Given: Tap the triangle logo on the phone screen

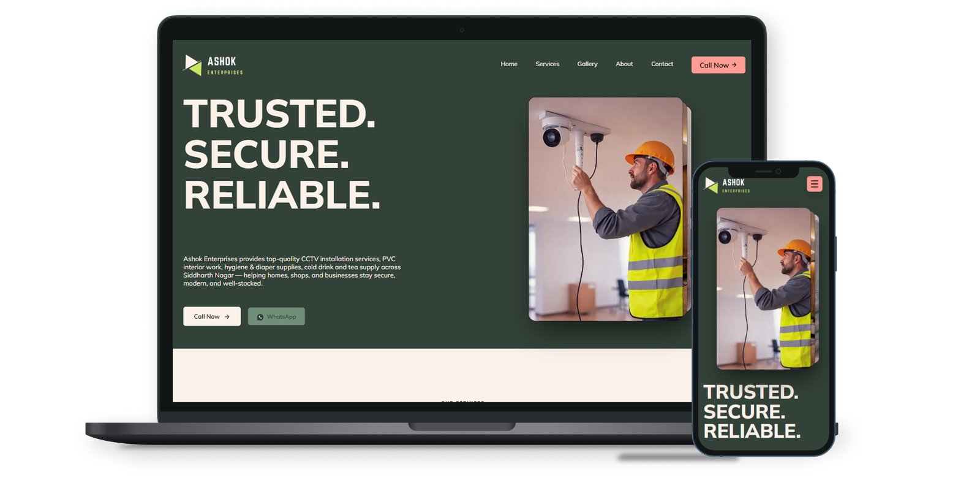Looking at the screenshot, I should tap(710, 185).
